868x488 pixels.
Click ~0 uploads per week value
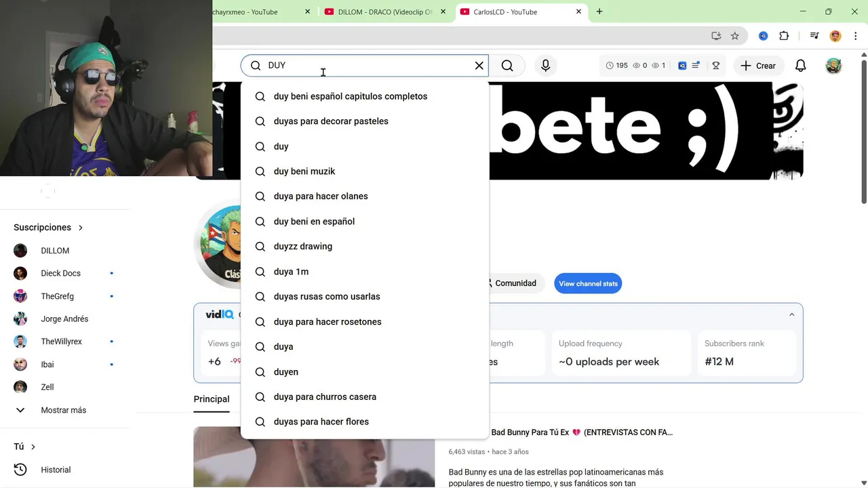(609, 362)
